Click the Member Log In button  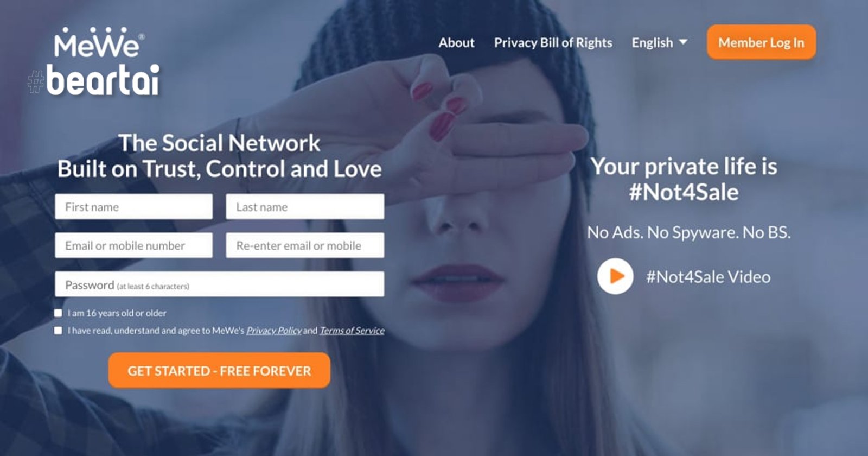coord(761,42)
